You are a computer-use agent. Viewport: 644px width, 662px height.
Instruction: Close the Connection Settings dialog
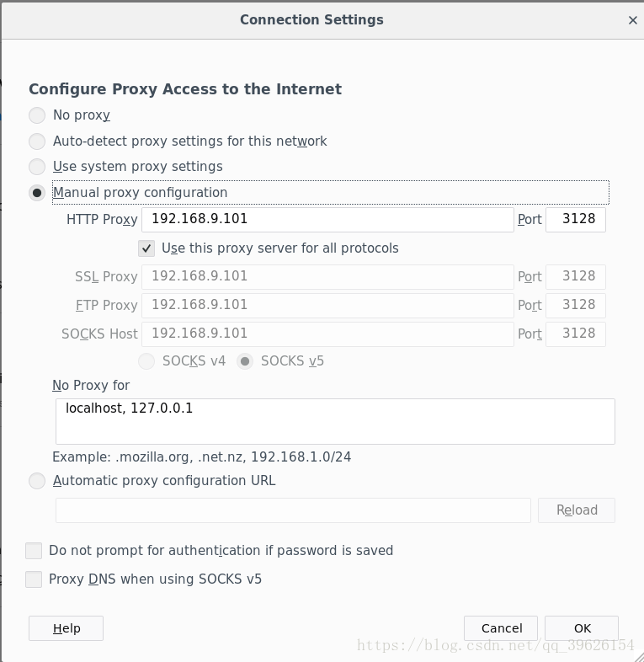pyautogui.click(x=632, y=20)
